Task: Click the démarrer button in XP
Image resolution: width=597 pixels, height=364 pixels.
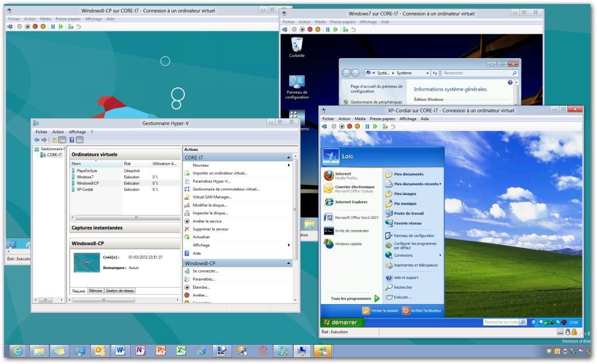Action: click(x=341, y=322)
